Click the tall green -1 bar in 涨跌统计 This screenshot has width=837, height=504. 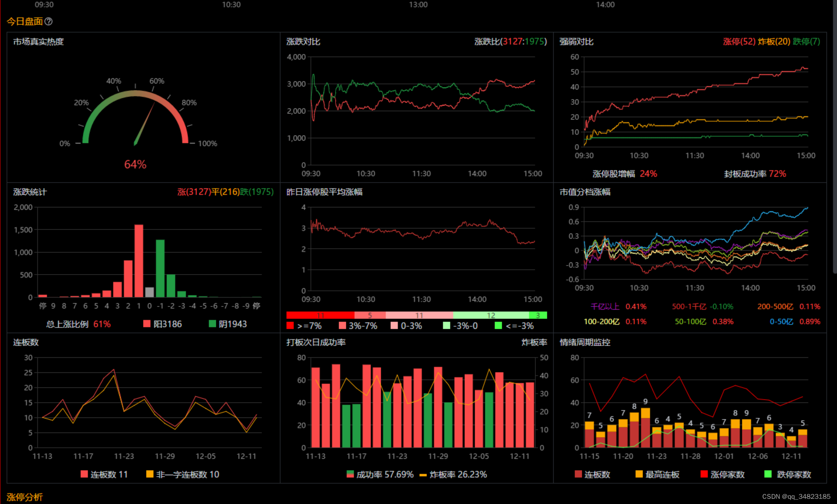[x=160, y=268]
